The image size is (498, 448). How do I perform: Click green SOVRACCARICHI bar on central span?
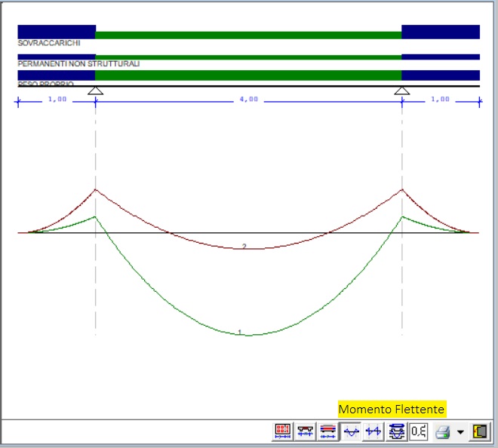coord(248,35)
